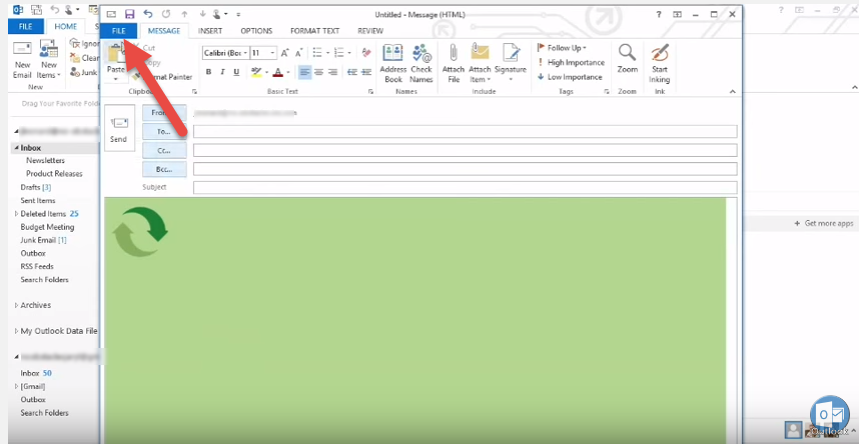Undo the last action in message window
The height and width of the screenshot is (444, 859).
click(147, 14)
